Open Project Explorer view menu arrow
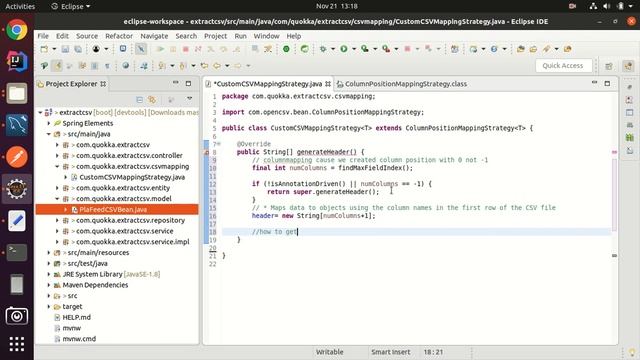Image resolution: width=640 pixels, height=360 pixels. [x=189, y=98]
